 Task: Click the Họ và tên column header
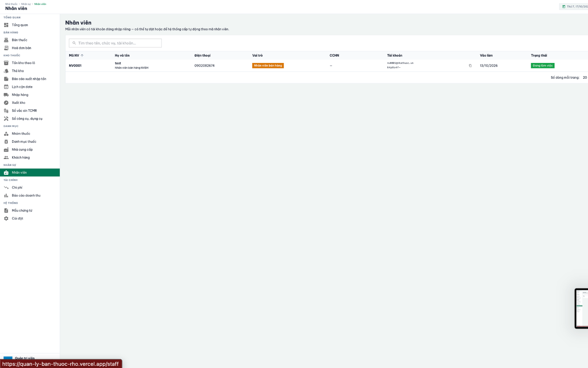[122, 56]
